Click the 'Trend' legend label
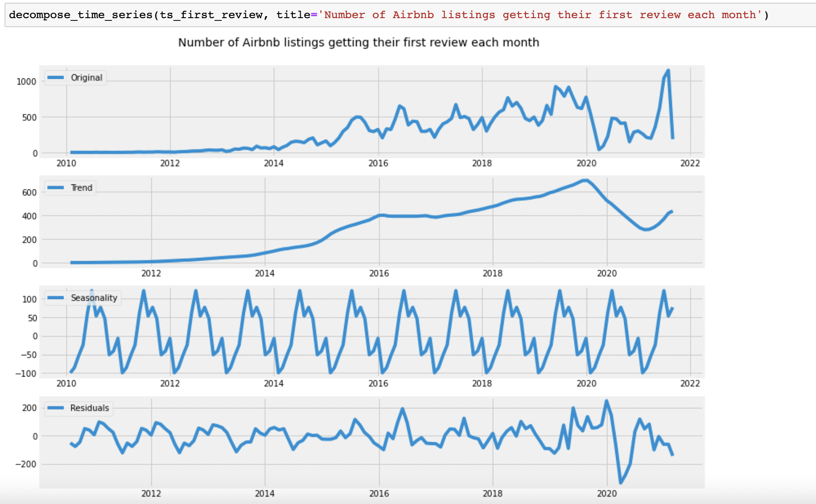This screenshot has height=504, width=816. point(82,188)
